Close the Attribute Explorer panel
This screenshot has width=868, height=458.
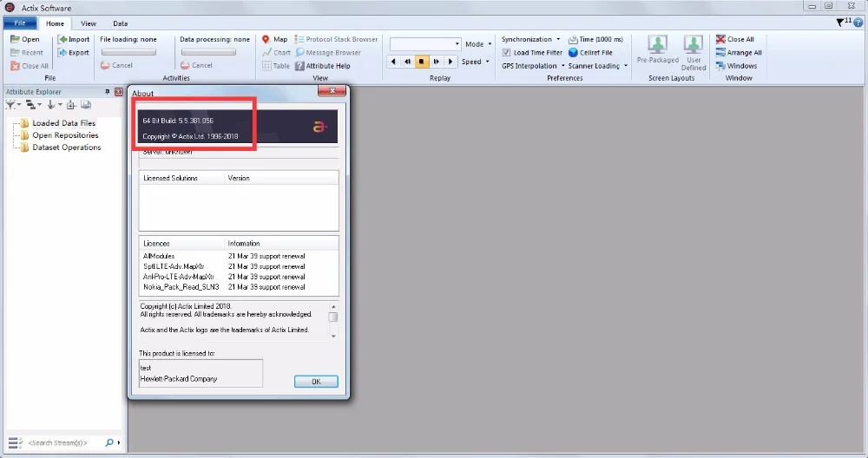(118, 92)
